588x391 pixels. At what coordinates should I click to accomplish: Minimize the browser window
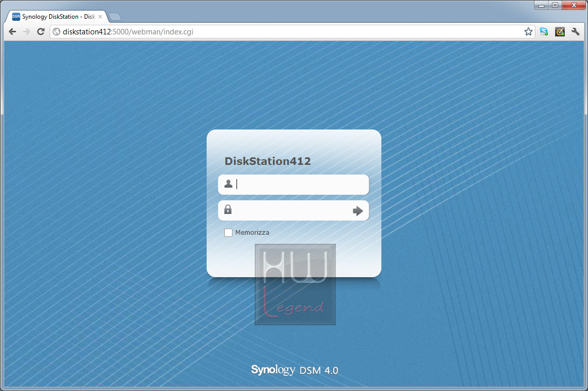pyautogui.click(x=541, y=5)
